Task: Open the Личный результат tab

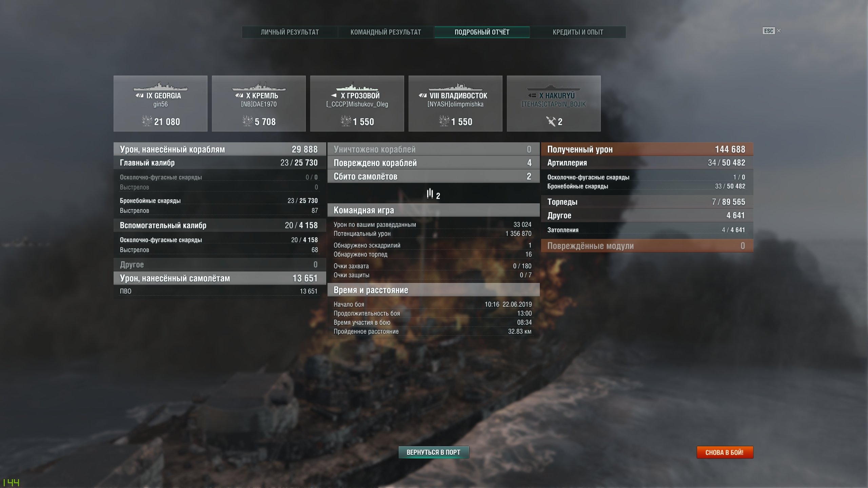Action: point(290,32)
